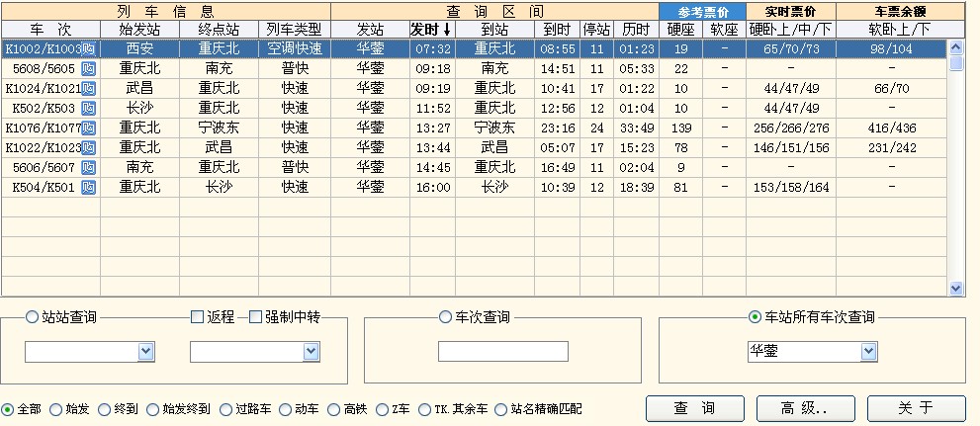Screen dimensions: 980x426
Task: Sort by the 车次 column header
Action: point(50,30)
